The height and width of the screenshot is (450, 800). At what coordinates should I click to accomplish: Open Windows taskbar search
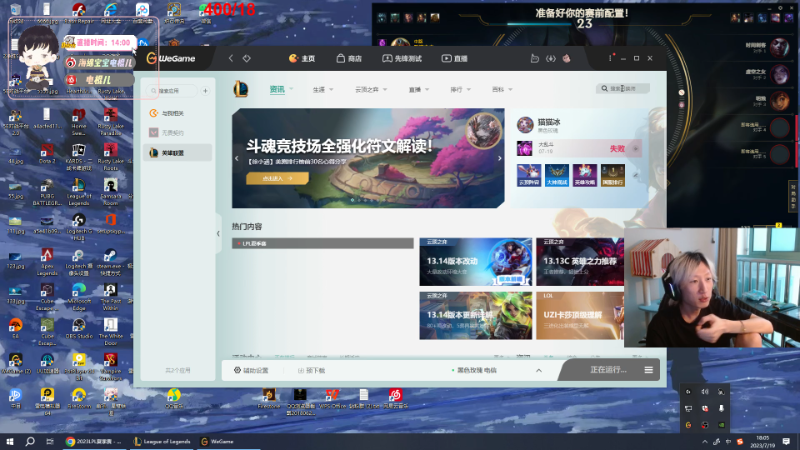[x=30, y=441]
